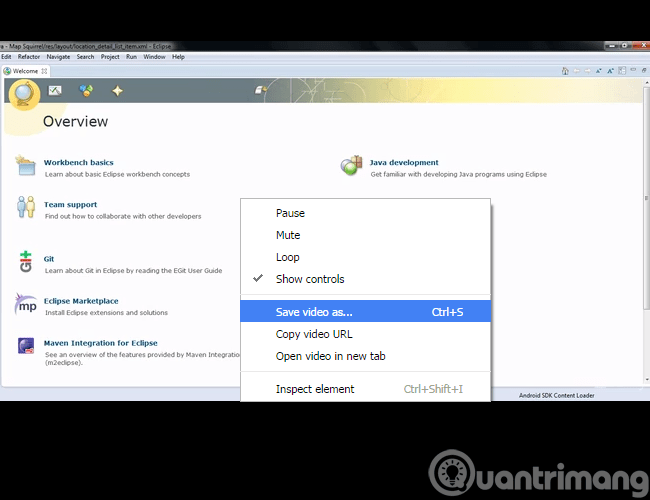Click the Workbench basics folder icon

26,165
